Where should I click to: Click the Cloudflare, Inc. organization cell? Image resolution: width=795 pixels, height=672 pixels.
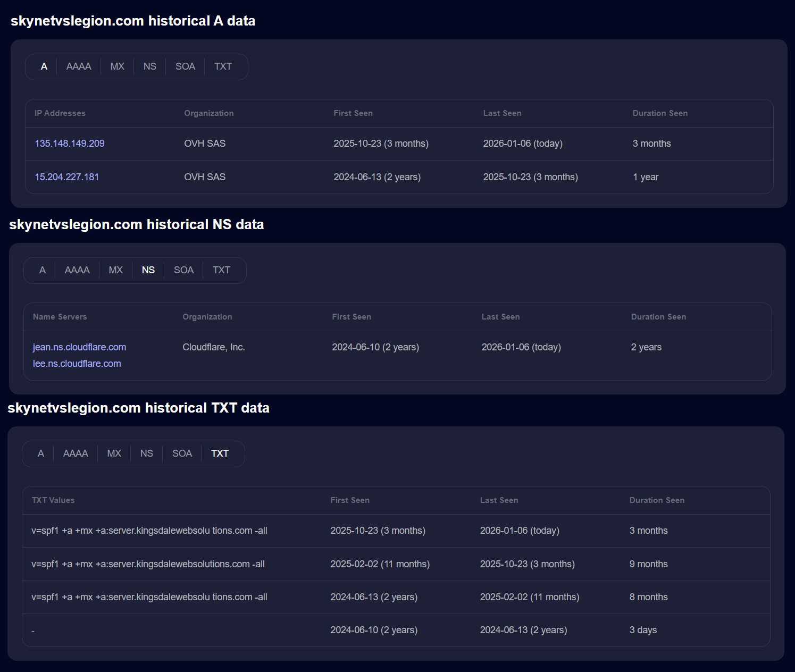214,347
